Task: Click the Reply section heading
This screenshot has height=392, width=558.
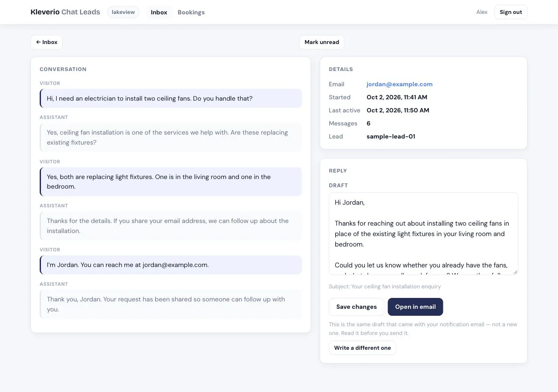Action: point(338,171)
